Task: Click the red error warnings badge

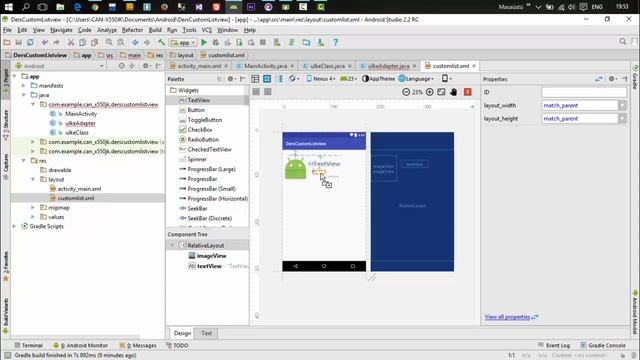Action: click(x=468, y=92)
